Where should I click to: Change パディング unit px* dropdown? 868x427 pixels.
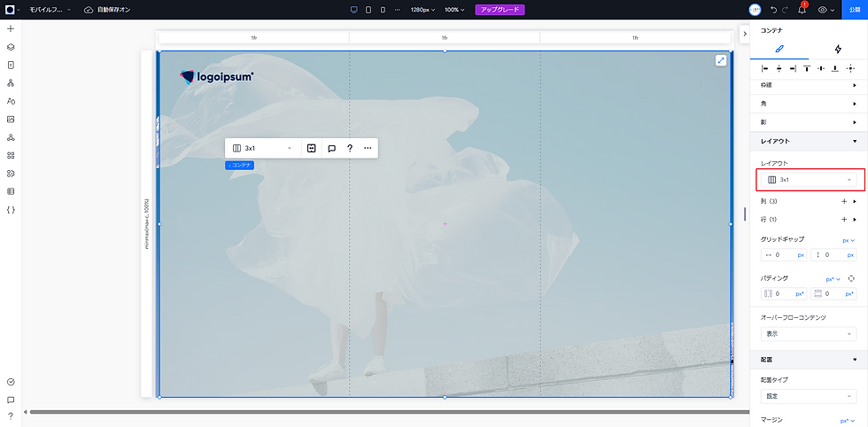(x=833, y=279)
